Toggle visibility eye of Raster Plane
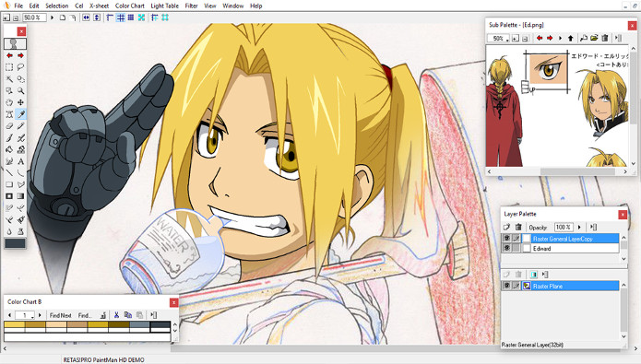 [x=507, y=286]
